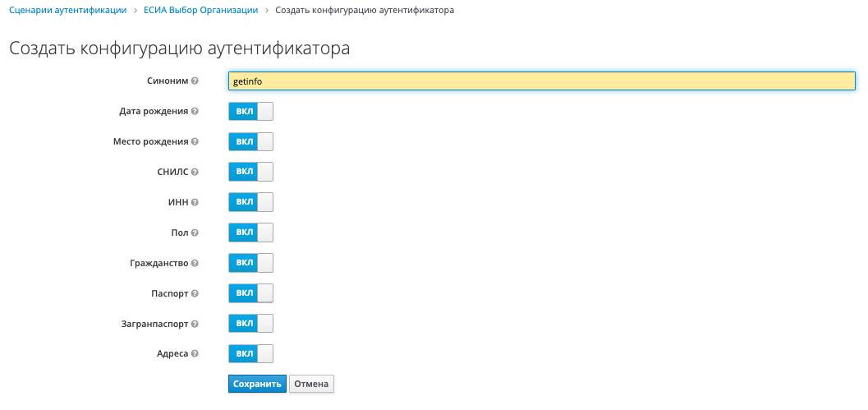Click the СНИЛС label text
This screenshot has width=868, height=410.
pos(172,173)
